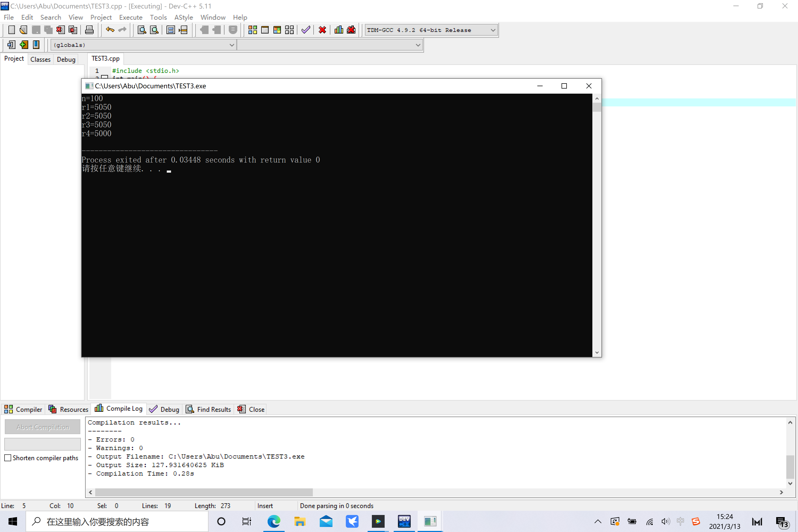Click the Rebuild All toolbar icon
The width and height of the screenshot is (798, 532).
pos(289,30)
